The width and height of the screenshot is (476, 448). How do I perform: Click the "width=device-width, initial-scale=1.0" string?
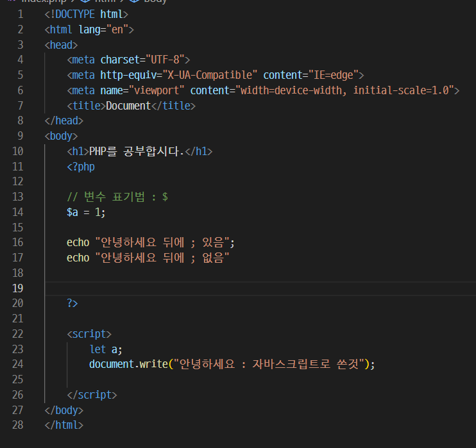point(344,90)
